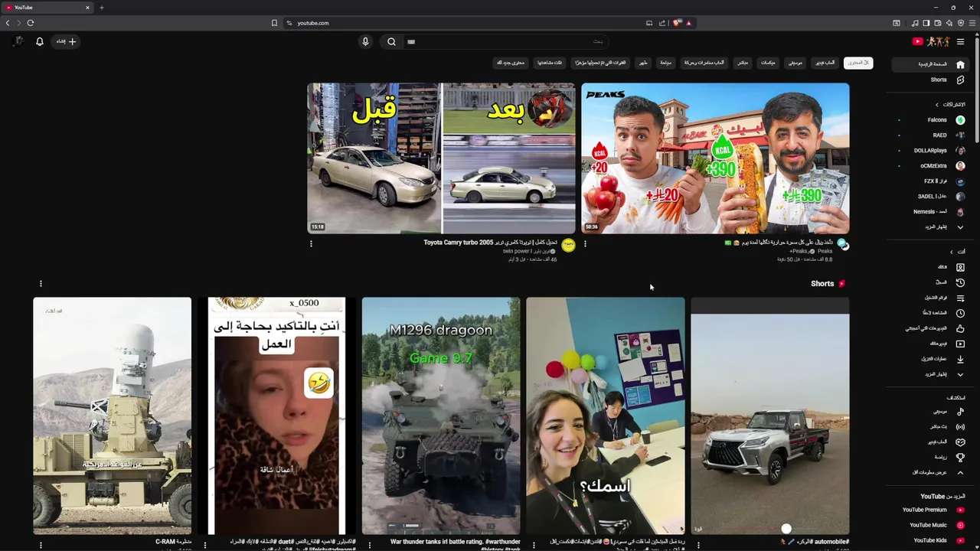The height and width of the screenshot is (551, 980).
Task: Open Watch later clock icon
Action: pos(960,313)
